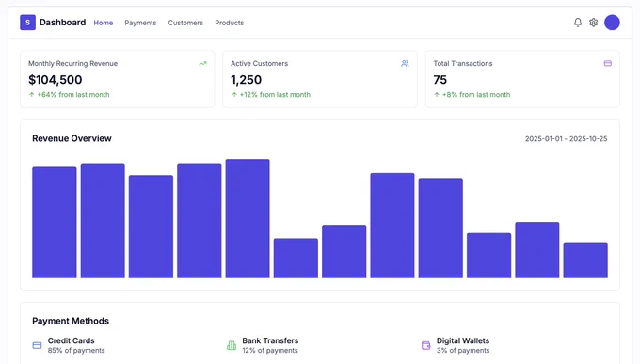This screenshot has height=364, width=640.
Task: Select the date range 2025-01-01 - 2025-10-25
Action: click(x=567, y=139)
